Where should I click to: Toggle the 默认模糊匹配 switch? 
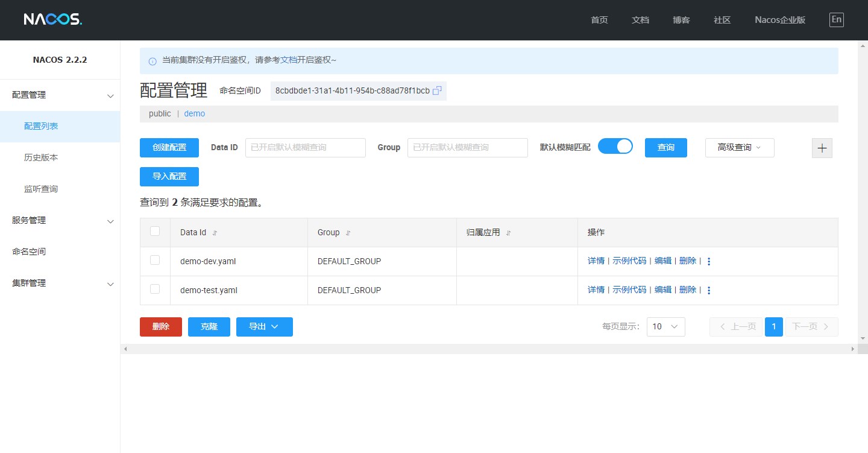[x=615, y=146]
